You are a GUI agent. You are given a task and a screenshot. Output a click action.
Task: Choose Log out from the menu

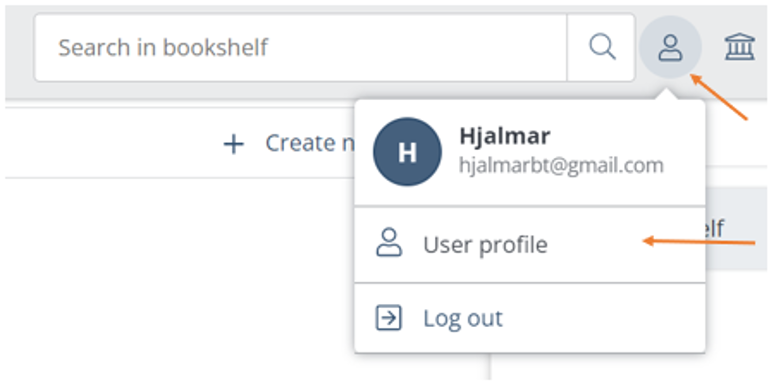[530, 318]
